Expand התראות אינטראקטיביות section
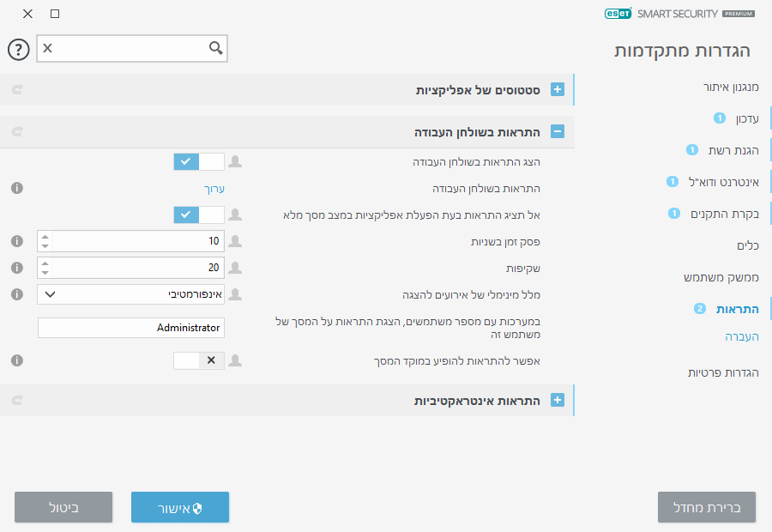This screenshot has width=772, height=532. coord(558,400)
